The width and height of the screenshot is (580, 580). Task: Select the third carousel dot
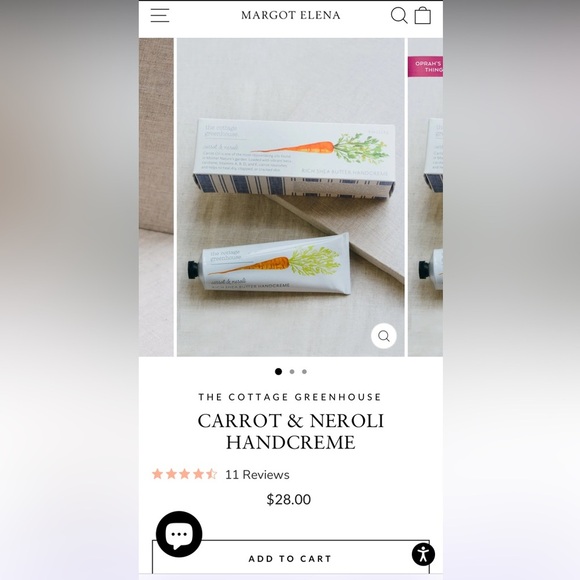[x=304, y=371]
